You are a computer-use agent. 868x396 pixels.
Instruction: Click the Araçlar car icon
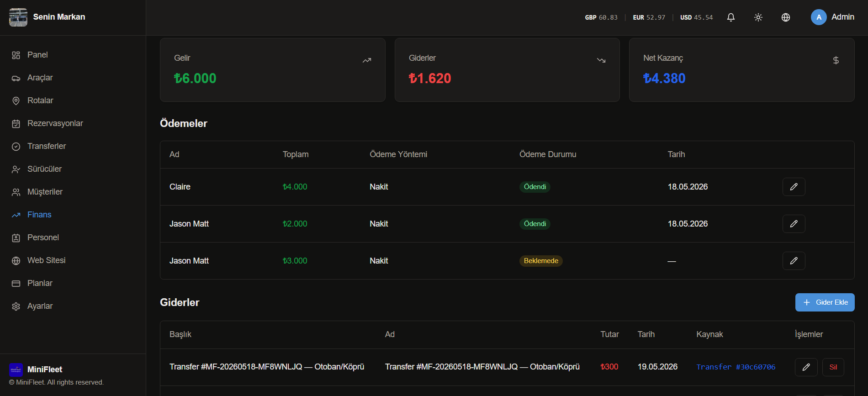16,78
